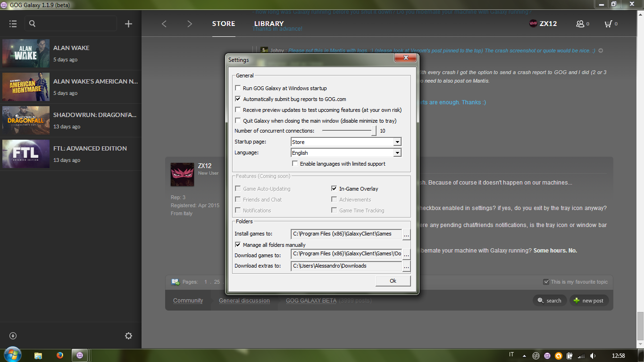Click the volume speaker tray icon
The image size is (644, 362).
point(593,356)
